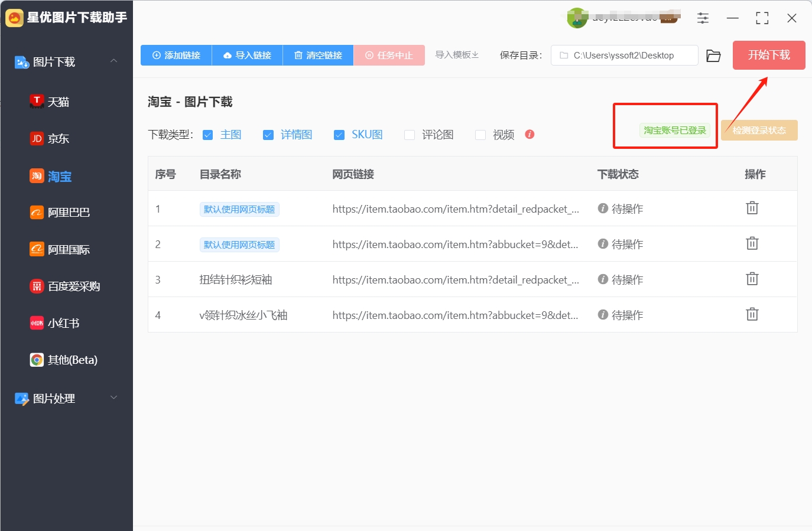Open the Alibaba (阿里巴巴) section
Image resolution: width=812 pixels, height=531 pixels.
tap(60, 213)
